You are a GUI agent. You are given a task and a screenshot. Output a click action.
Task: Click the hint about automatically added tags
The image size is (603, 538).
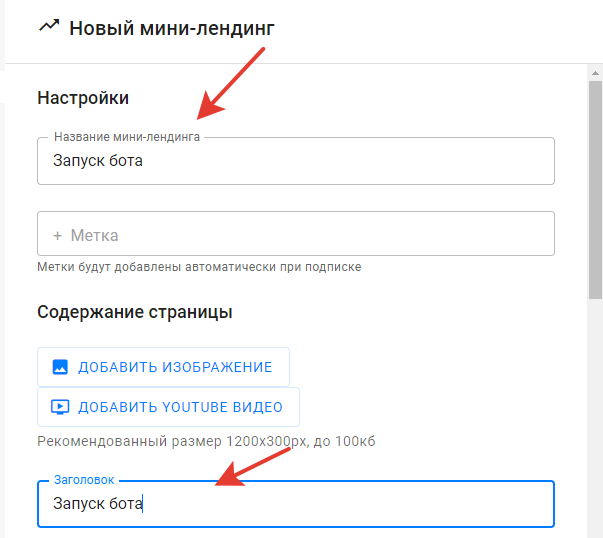tap(199, 267)
